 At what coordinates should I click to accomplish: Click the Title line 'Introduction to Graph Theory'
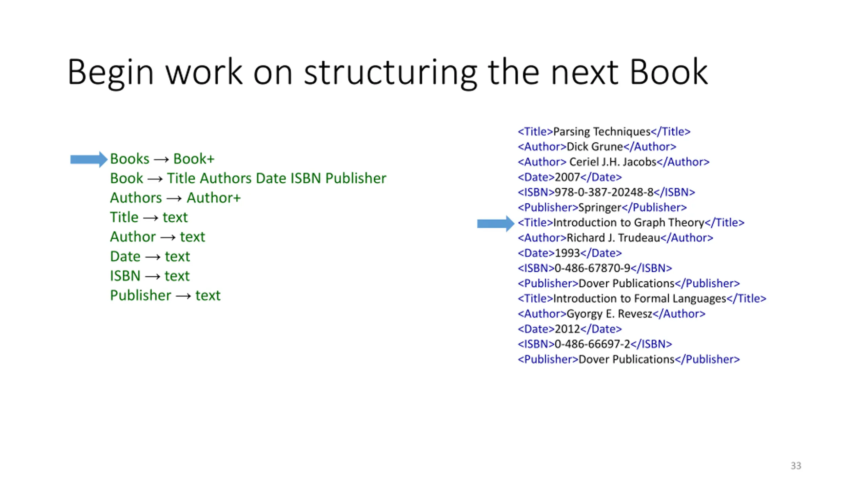pyautogui.click(x=631, y=223)
